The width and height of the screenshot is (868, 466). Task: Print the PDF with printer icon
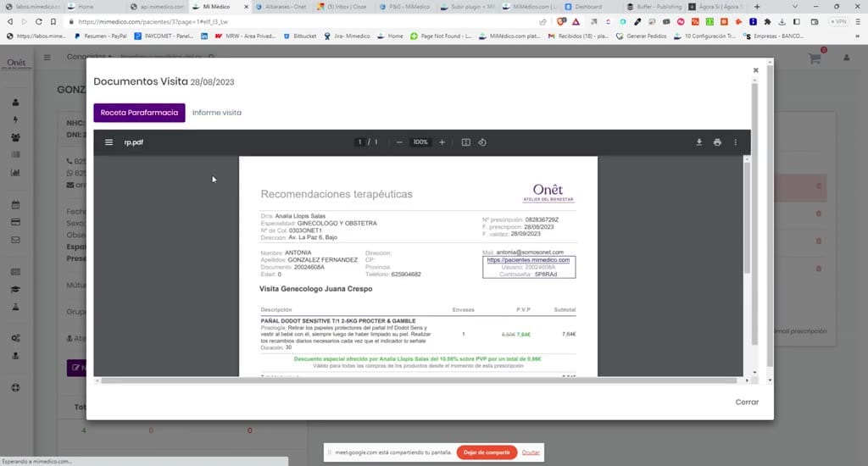717,142
